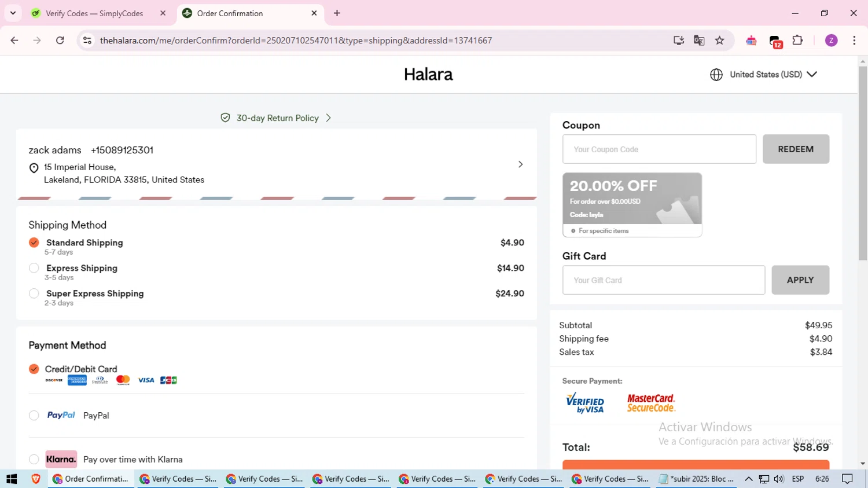Switch to Order Confirmation taskbar window
This screenshot has height=488, width=868.
(91, 479)
